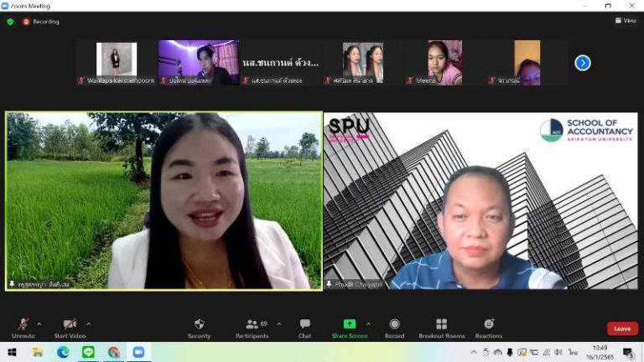This screenshot has width=644, height=362.
Task: Open LINE app in the taskbar
Action: [88, 352]
